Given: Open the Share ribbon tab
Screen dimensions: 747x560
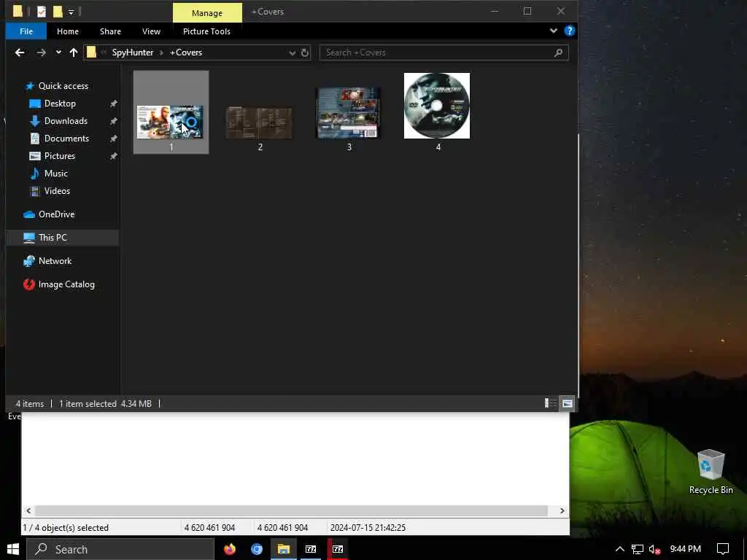Looking at the screenshot, I should (110, 31).
